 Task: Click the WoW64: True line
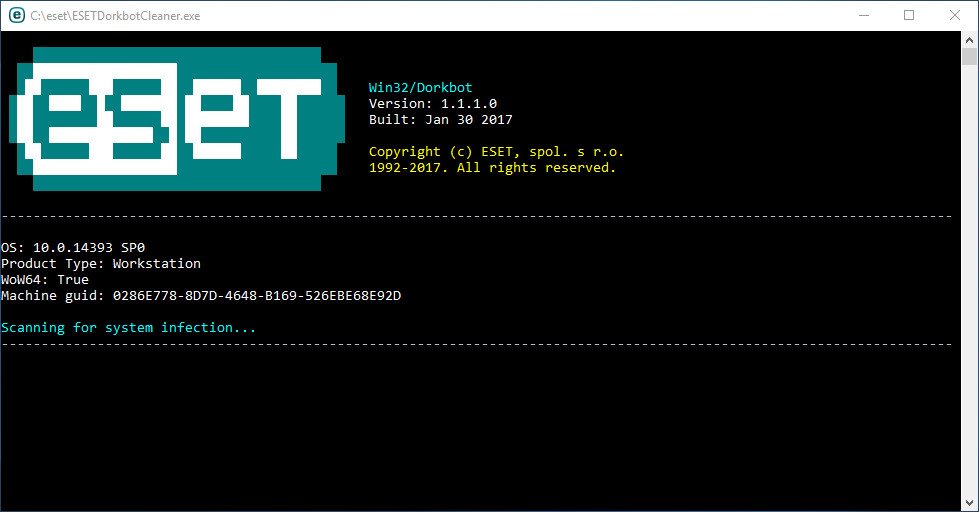(x=45, y=280)
